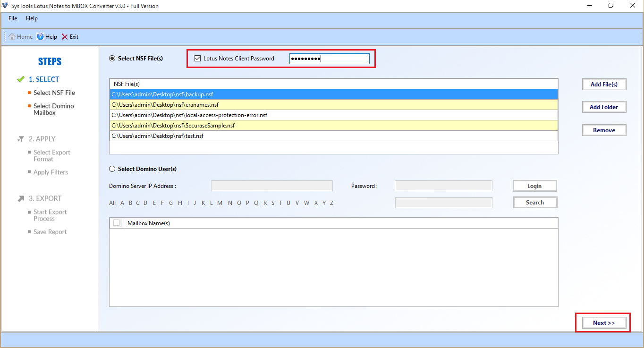Filter mailboxes by letter S
The width and height of the screenshot is (644, 348).
(x=273, y=203)
